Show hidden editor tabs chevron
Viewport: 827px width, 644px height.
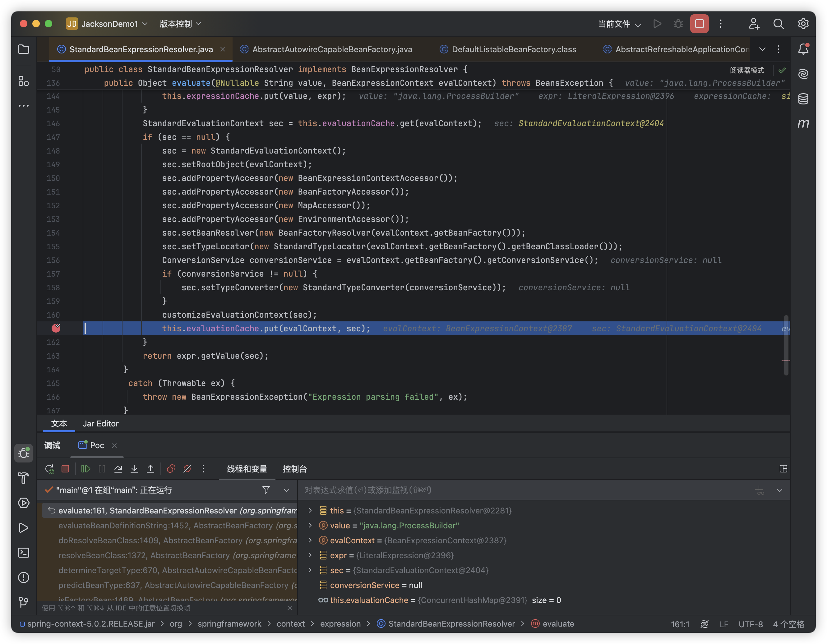click(762, 49)
